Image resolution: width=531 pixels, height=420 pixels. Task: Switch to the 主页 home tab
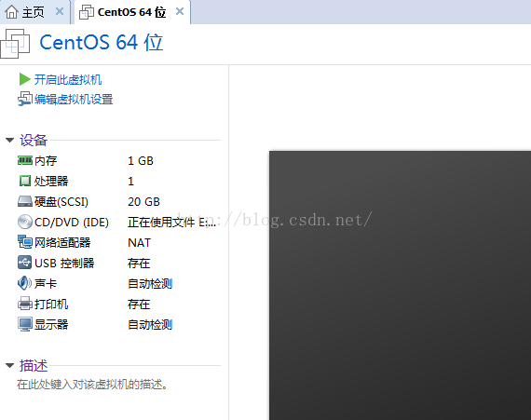point(26,12)
